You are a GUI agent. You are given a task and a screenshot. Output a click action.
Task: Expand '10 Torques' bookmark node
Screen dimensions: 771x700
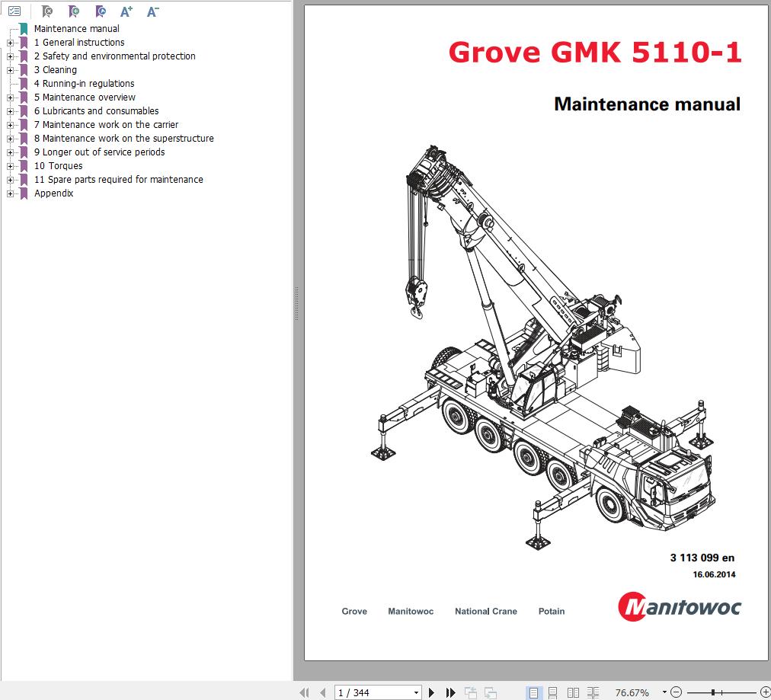coord(11,167)
